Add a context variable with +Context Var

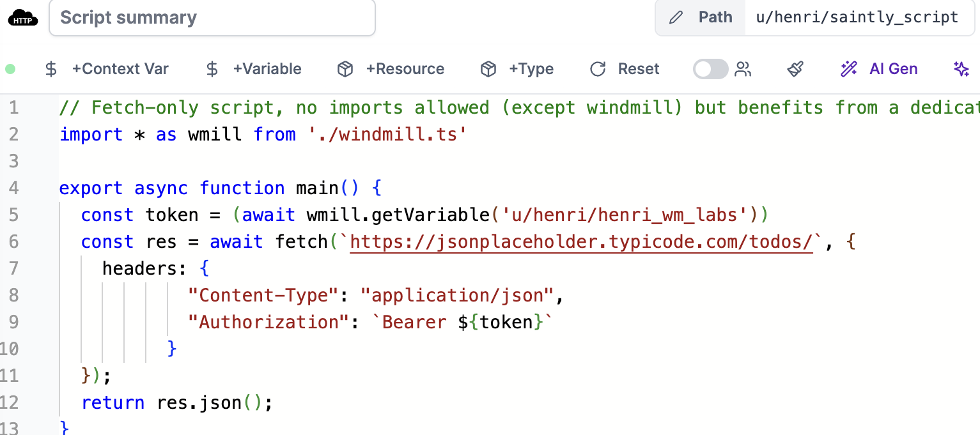(107, 69)
